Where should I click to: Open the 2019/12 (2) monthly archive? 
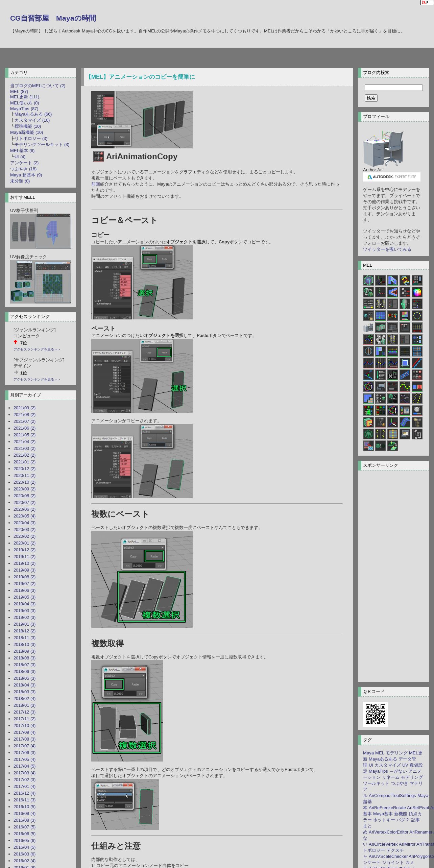coord(24,550)
